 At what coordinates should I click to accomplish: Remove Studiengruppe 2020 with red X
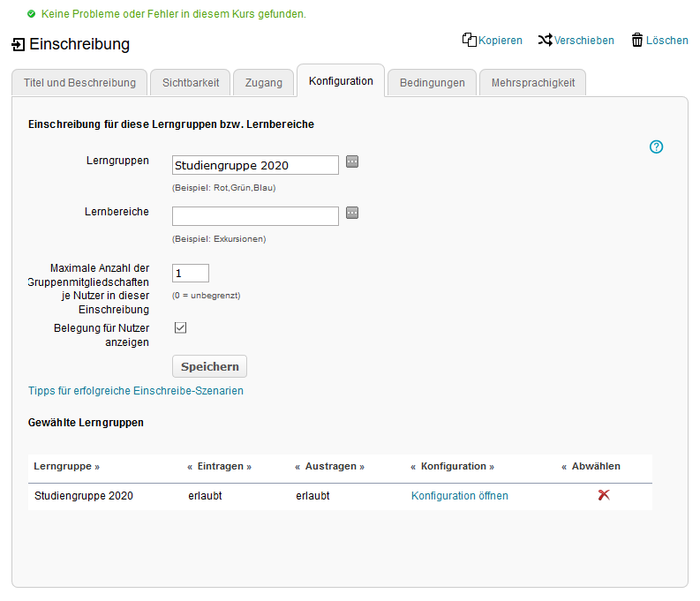[x=604, y=495]
